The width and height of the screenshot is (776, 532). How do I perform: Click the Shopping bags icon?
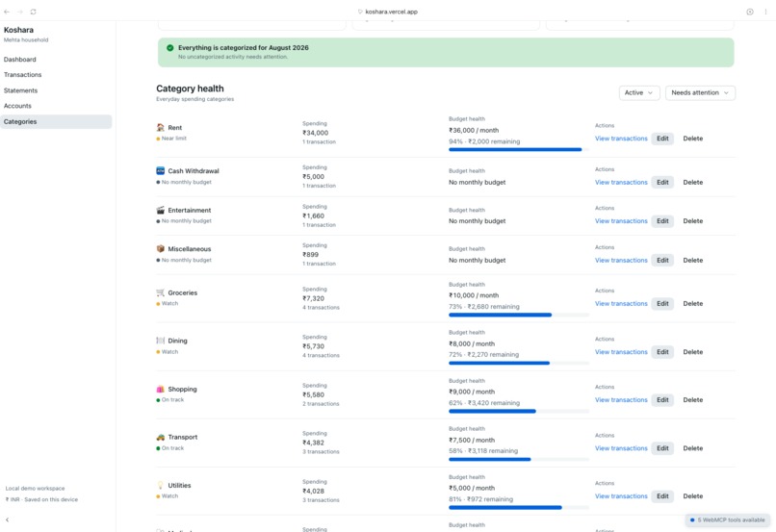point(161,389)
